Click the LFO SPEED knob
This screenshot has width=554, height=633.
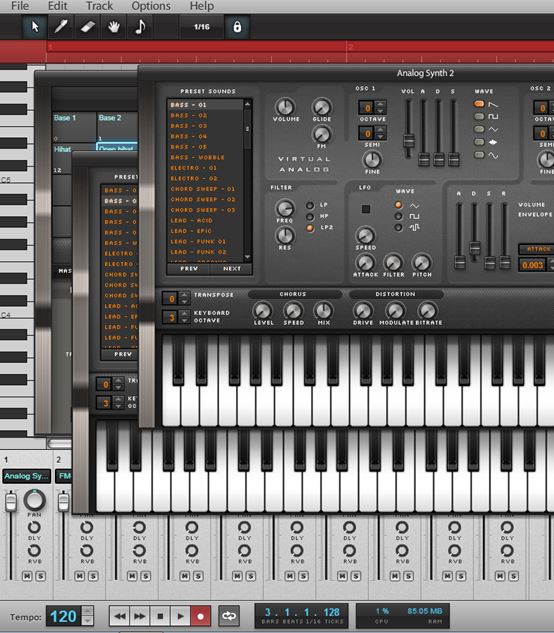[365, 235]
